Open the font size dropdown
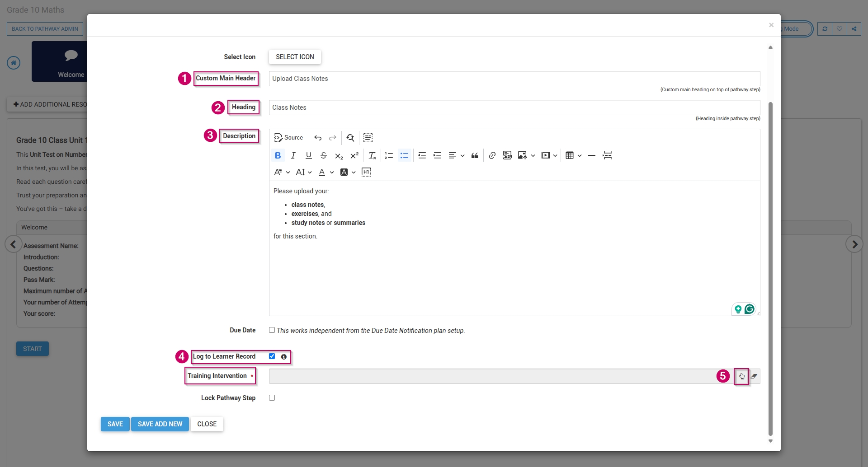This screenshot has height=467, width=868. 304,172
